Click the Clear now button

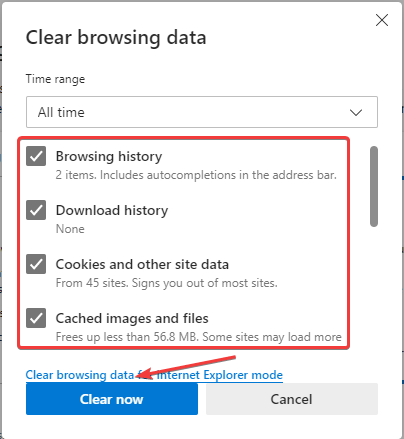[x=112, y=399]
